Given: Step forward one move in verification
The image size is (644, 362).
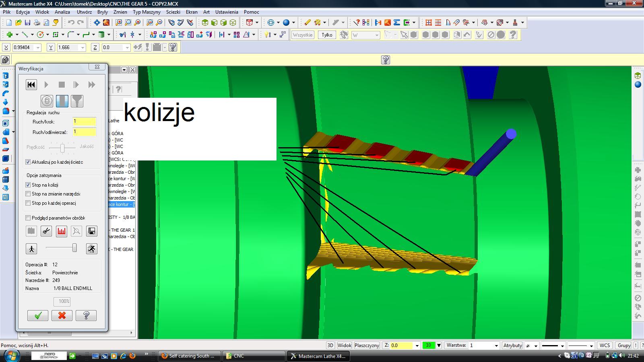Looking at the screenshot, I should pyautogui.click(x=76, y=85).
